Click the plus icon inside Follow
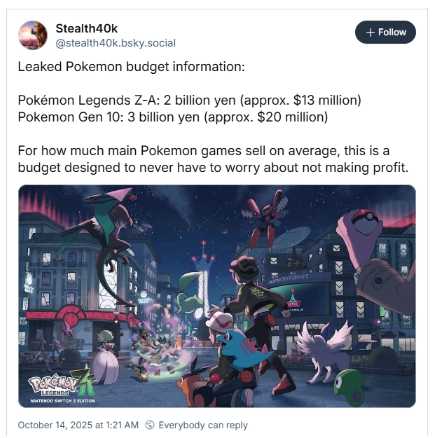 click(x=370, y=32)
